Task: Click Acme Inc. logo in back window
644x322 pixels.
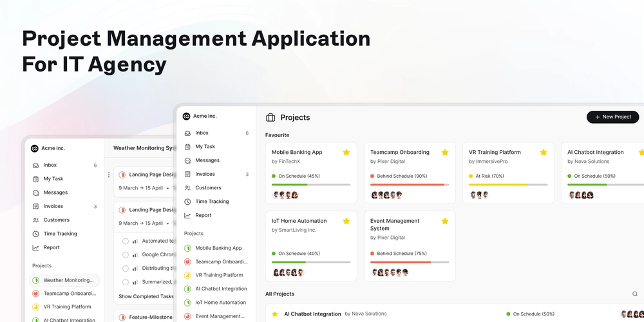Action: pos(35,148)
